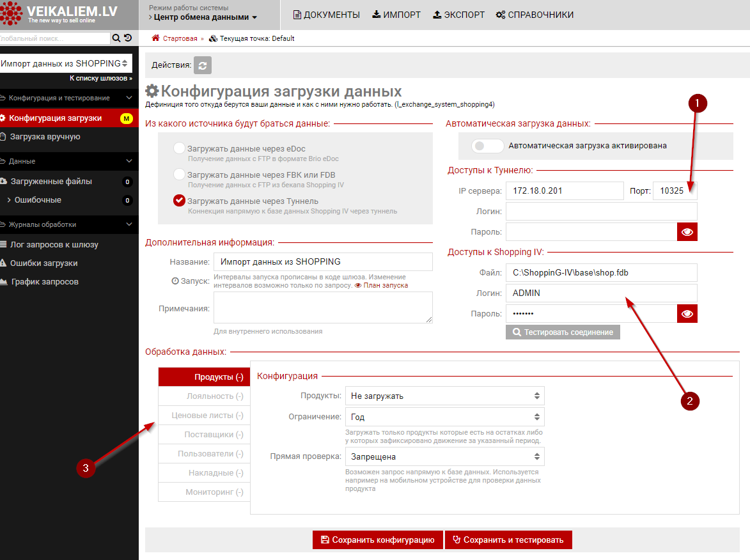The width and height of the screenshot is (750, 560).
Task: Click the global search magnifier icon
Action: point(116,38)
